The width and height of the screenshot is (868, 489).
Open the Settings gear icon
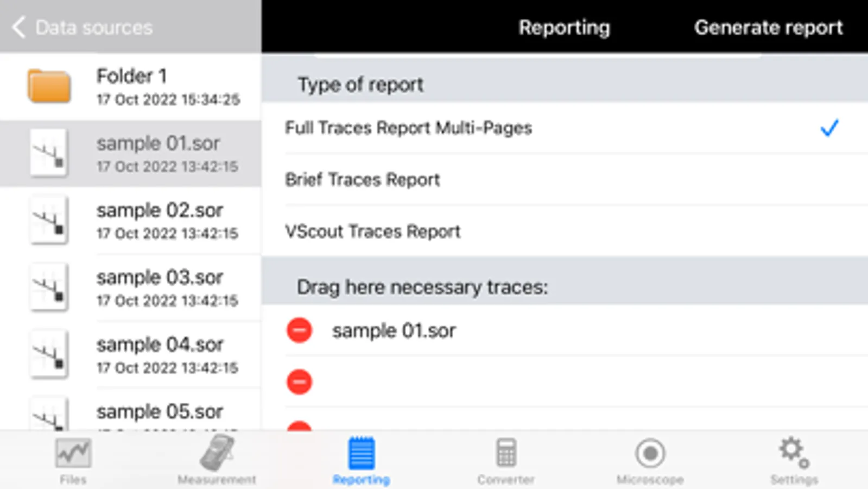[794, 452]
